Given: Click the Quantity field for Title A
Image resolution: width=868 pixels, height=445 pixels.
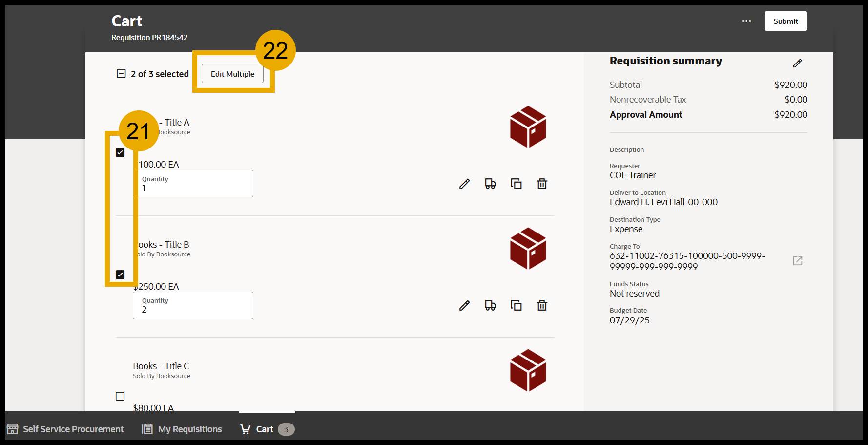Looking at the screenshot, I should pyautogui.click(x=193, y=184).
